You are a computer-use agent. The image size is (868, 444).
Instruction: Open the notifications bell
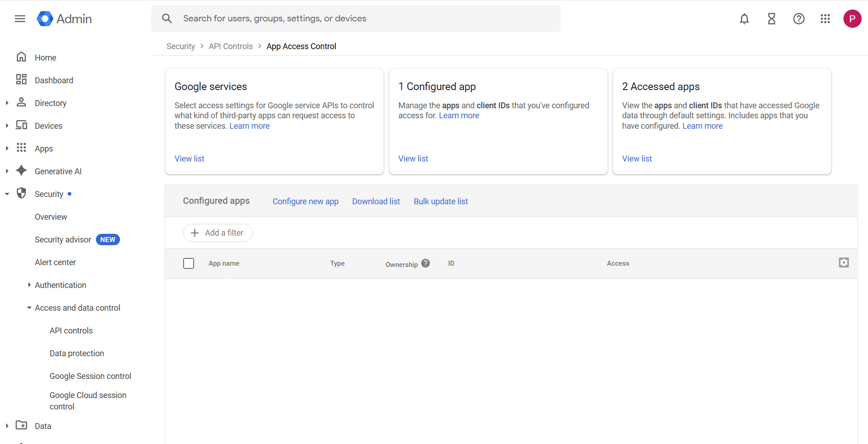click(744, 19)
